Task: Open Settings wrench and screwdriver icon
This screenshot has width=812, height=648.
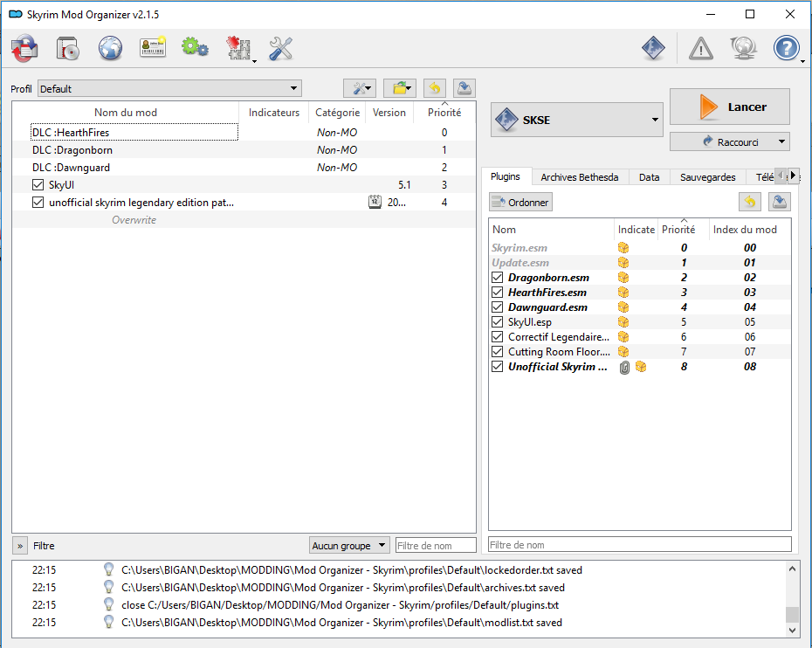Action: point(281,49)
